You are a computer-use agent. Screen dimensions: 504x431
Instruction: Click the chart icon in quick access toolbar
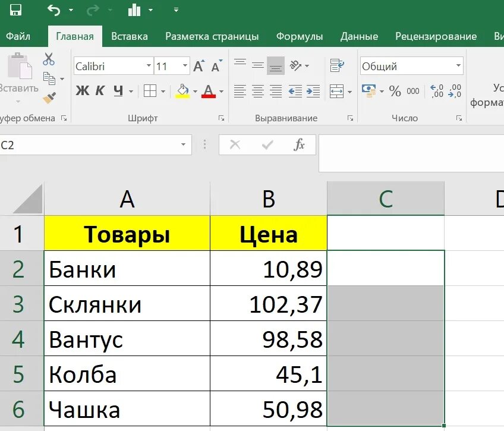coord(134,10)
